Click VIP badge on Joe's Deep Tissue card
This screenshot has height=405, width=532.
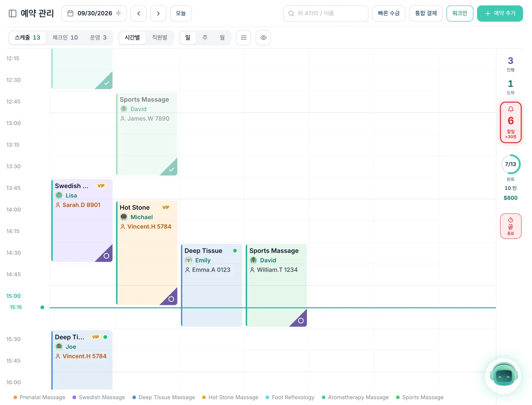tap(96, 337)
